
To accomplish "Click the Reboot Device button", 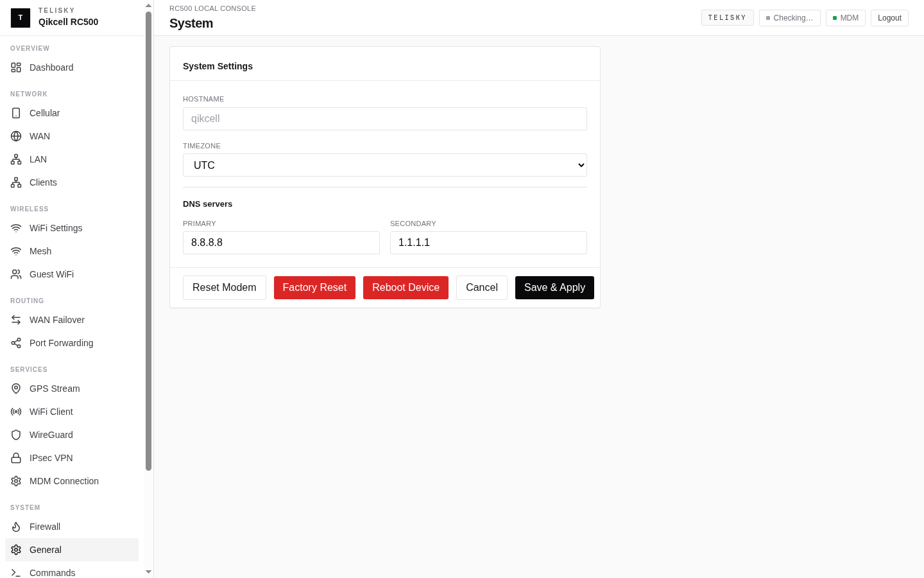I will pos(406,288).
